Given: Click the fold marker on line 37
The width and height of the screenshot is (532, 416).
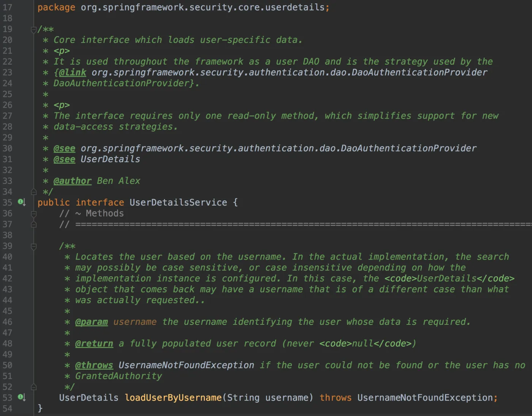Looking at the screenshot, I should pyautogui.click(x=33, y=225).
